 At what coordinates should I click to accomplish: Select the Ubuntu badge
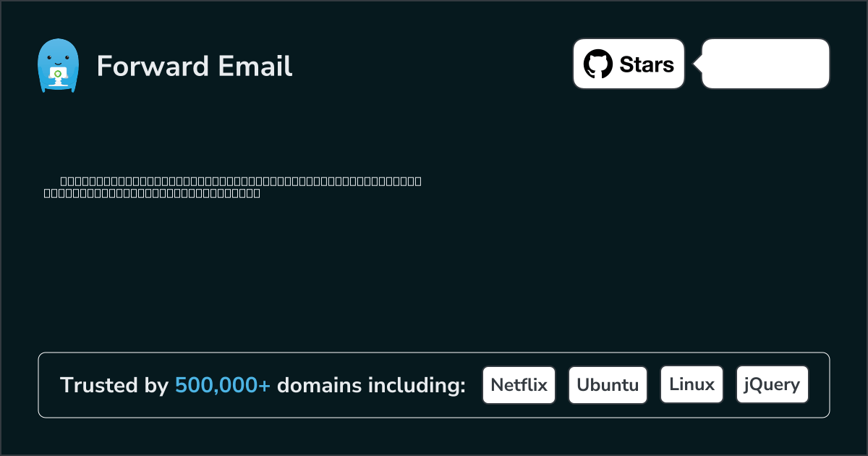[608, 384]
